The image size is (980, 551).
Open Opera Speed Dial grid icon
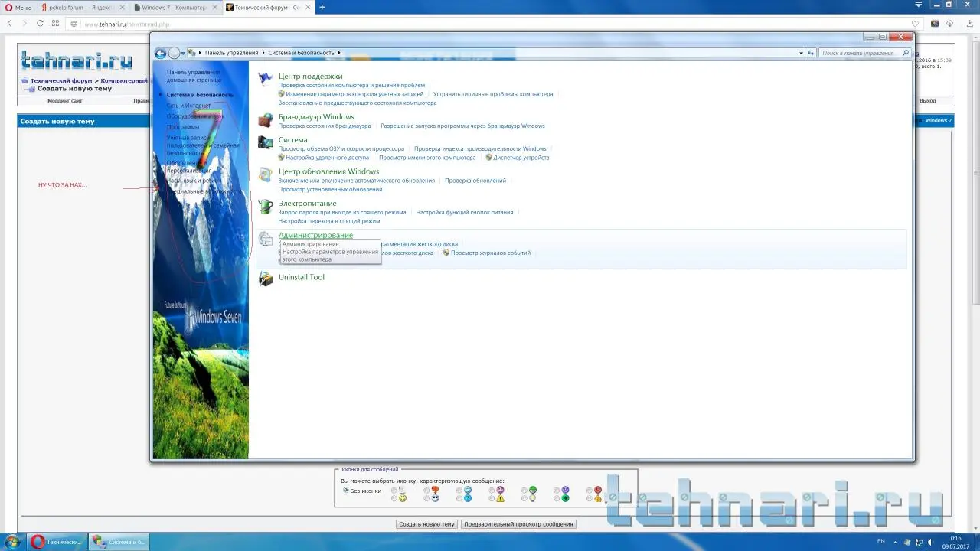pyautogui.click(x=56, y=24)
